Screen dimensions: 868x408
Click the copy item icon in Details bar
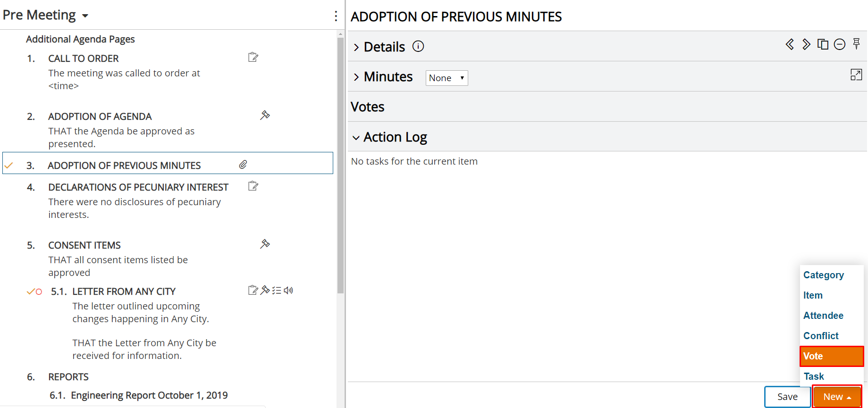pos(823,44)
